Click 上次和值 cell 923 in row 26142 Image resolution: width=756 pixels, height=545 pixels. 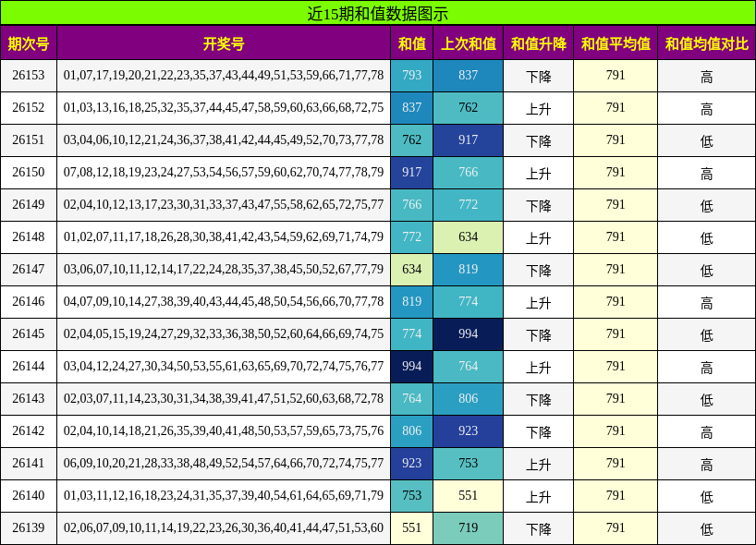469,430
